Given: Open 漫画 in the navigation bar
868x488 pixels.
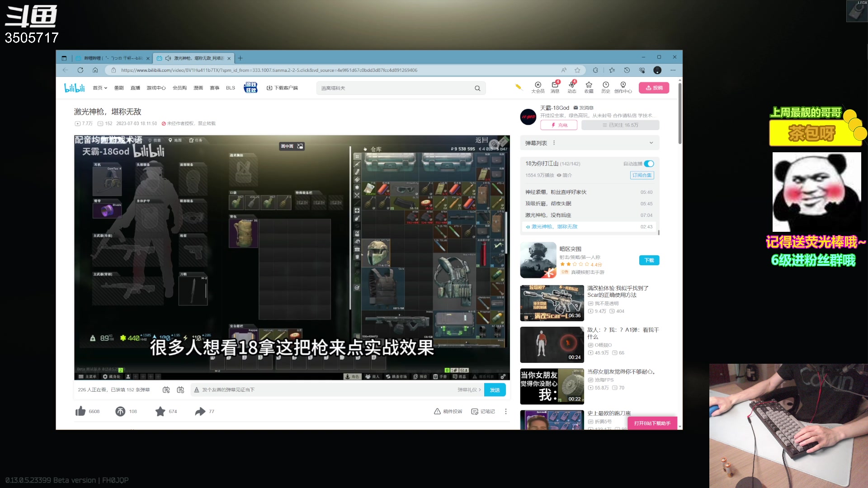Looking at the screenshot, I should click(x=198, y=88).
